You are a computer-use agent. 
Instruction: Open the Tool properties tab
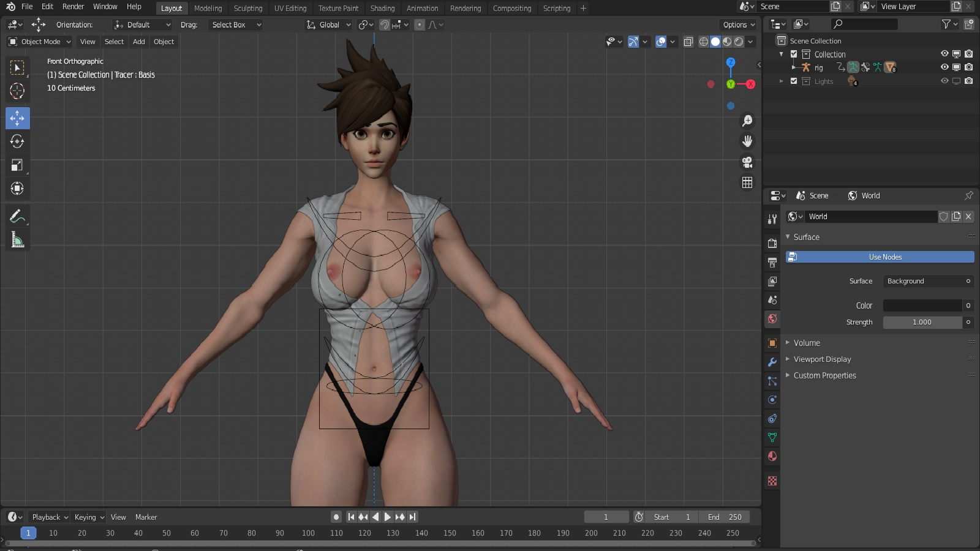772,219
